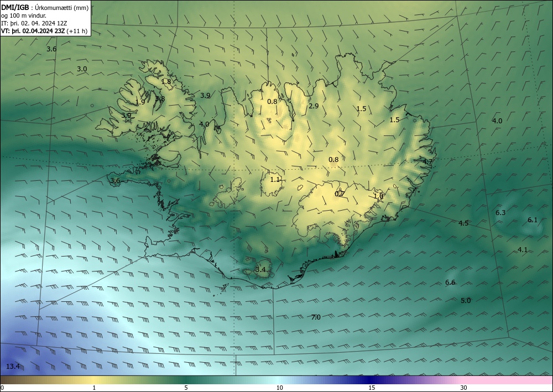The height and width of the screenshot is (392, 553).
Task: Click the 3.0 value label
Action: [x=82, y=69]
